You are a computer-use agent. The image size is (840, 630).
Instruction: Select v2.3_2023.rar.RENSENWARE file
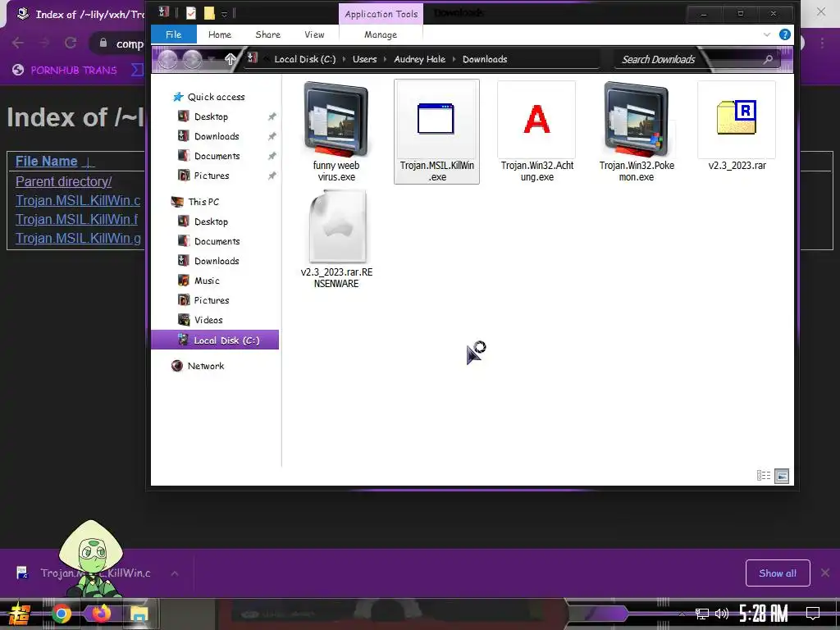click(x=336, y=240)
